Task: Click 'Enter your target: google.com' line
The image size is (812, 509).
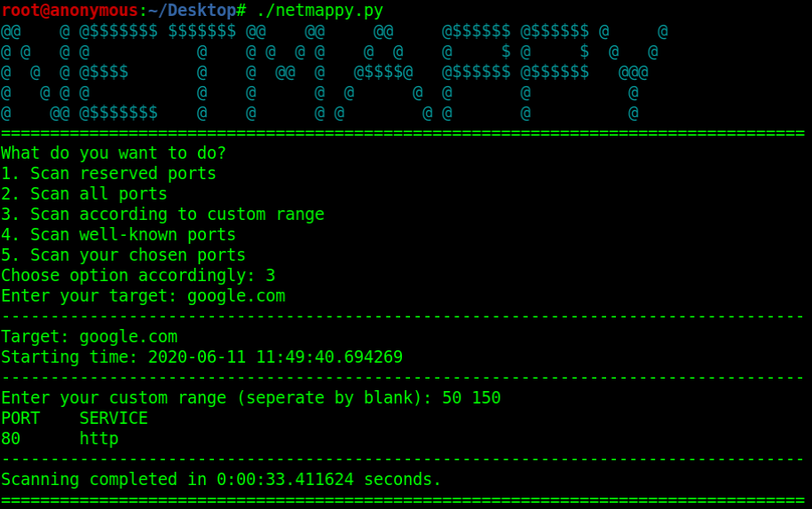Action: (143, 296)
